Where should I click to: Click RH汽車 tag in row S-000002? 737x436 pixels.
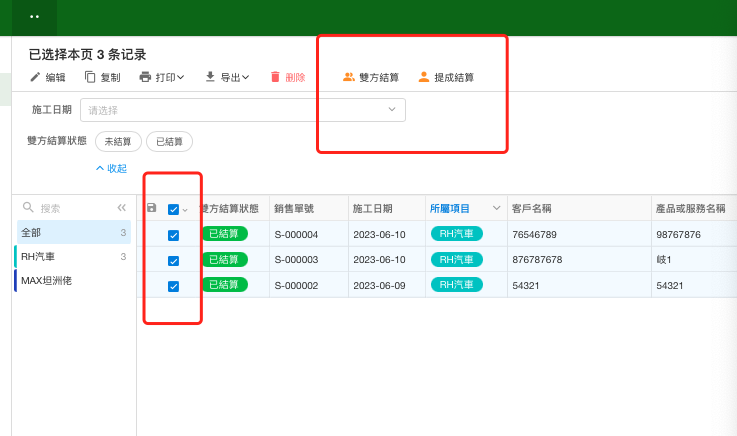(x=457, y=284)
